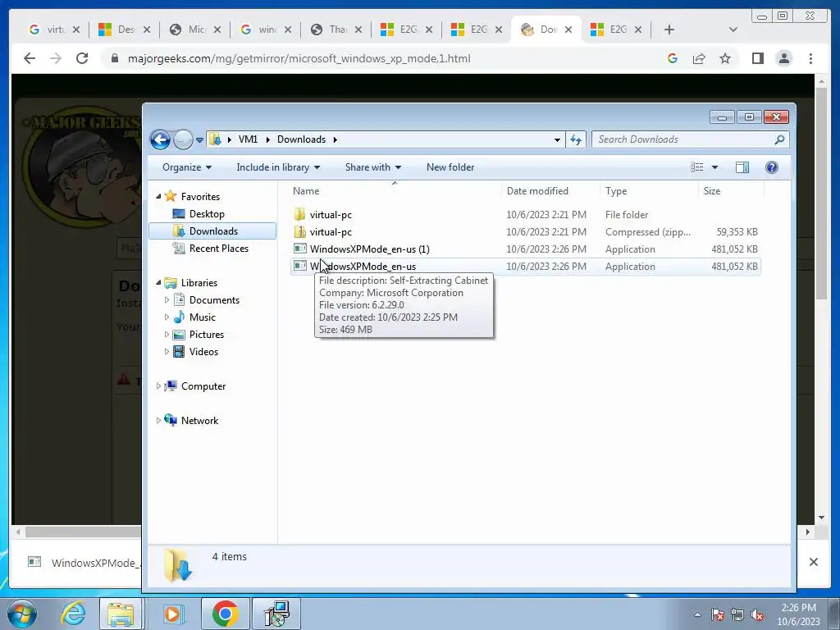Image resolution: width=840 pixels, height=630 pixels.
Task: Open Chrome from the taskbar
Action: [x=225, y=614]
